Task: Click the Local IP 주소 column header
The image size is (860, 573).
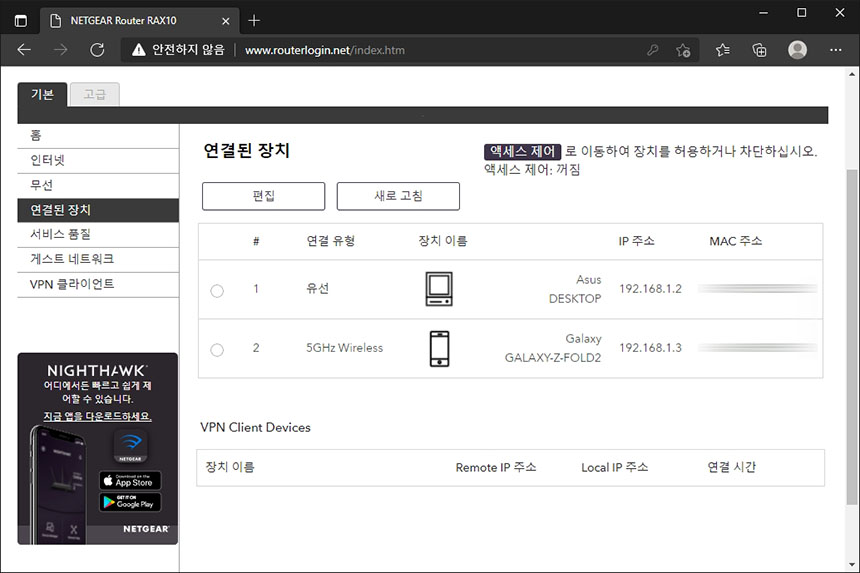Action: pos(615,467)
